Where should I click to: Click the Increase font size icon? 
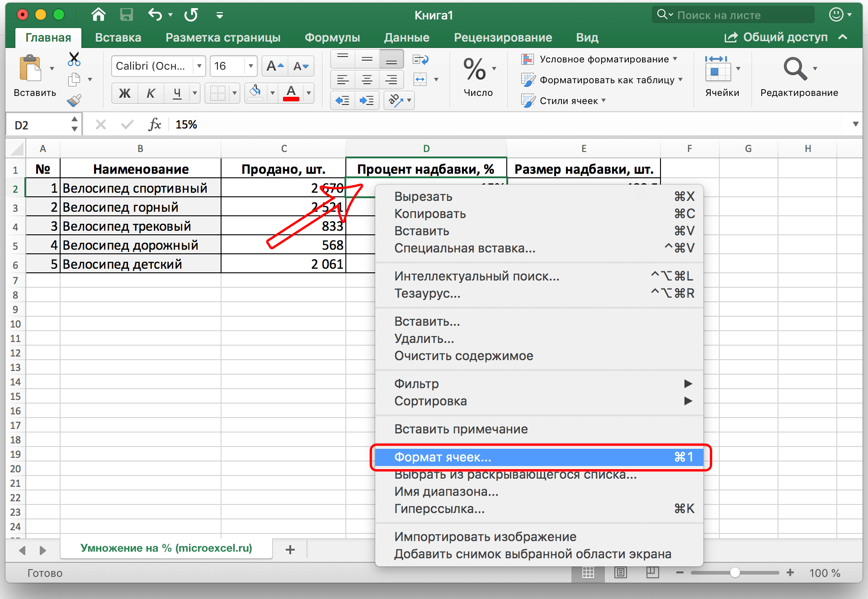pyautogui.click(x=274, y=66)
